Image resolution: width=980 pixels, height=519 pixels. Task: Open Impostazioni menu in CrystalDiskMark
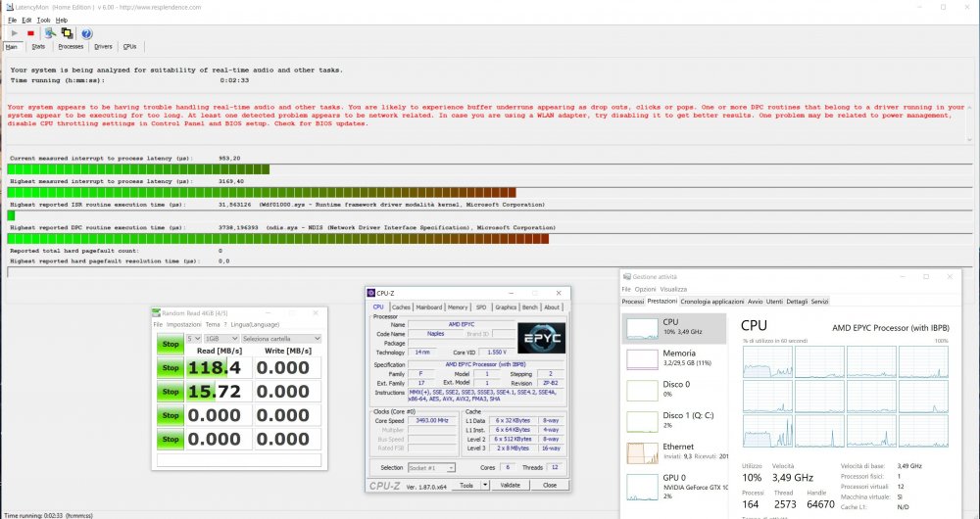click(184, 325)
